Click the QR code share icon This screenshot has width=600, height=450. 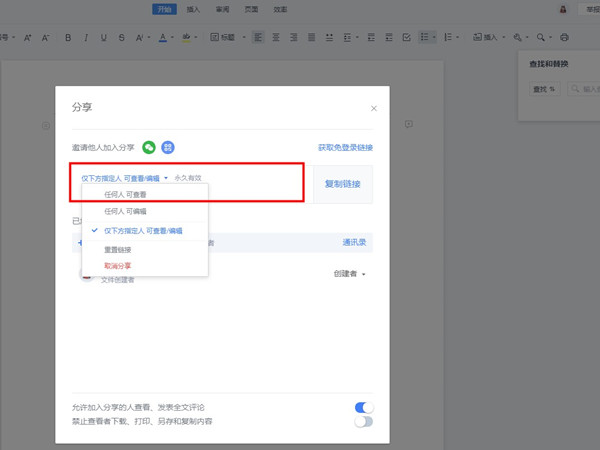168,147
